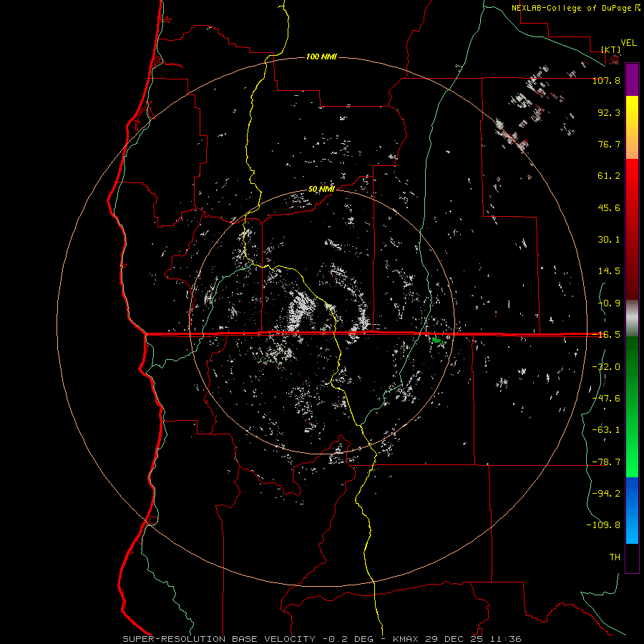
Task: Pick the blue segment of the velocity scale
Action: click(632, 510)
